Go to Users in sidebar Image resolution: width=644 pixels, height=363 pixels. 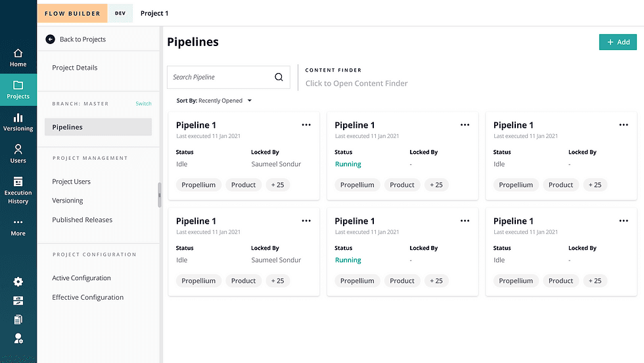[18, 149]
